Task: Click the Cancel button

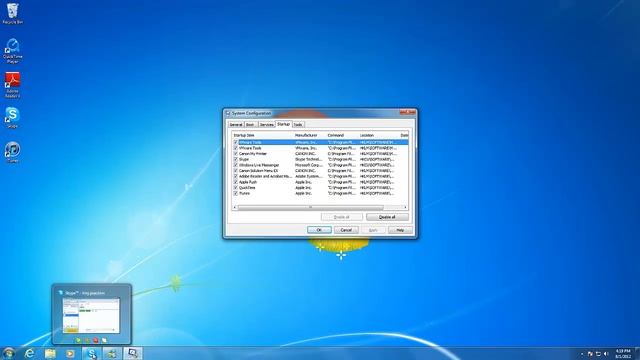Action: coord(346,230)
